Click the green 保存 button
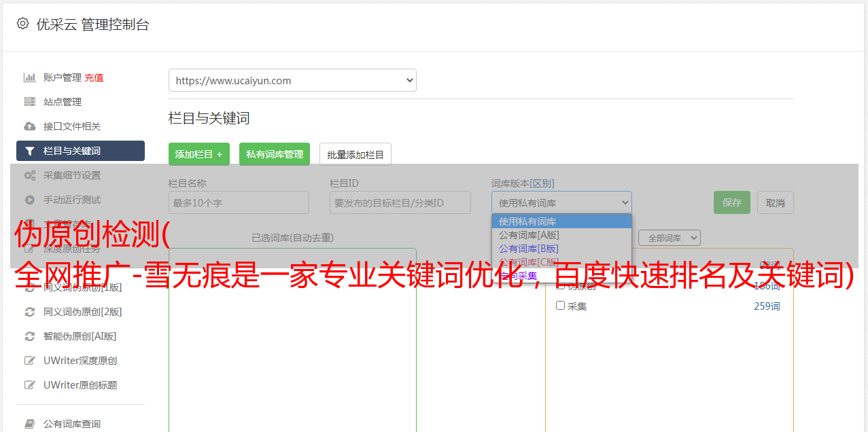This screenshot has height=432, width=868. pyautogui.click(x=732, y=202)
